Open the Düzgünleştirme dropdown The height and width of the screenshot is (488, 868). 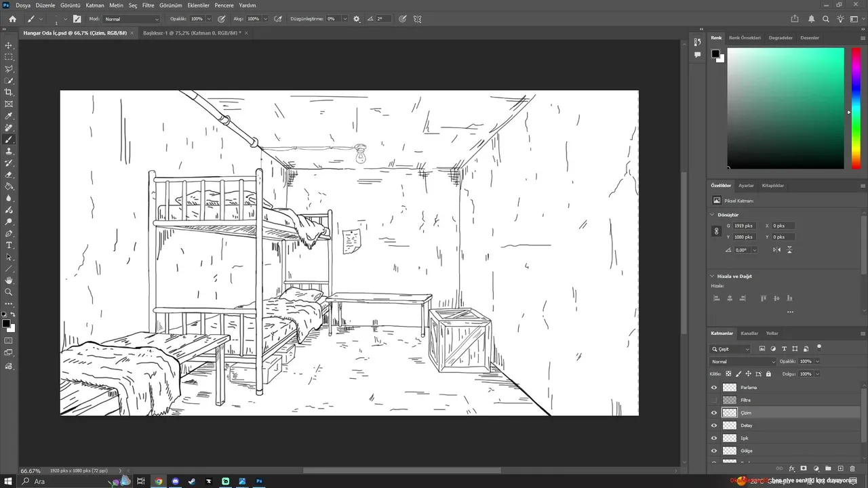[344, 19]
